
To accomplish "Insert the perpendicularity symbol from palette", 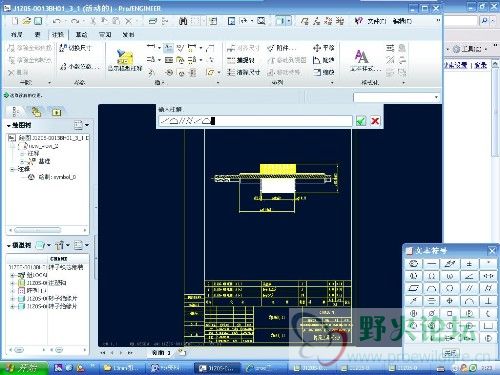I will [488, 301].
